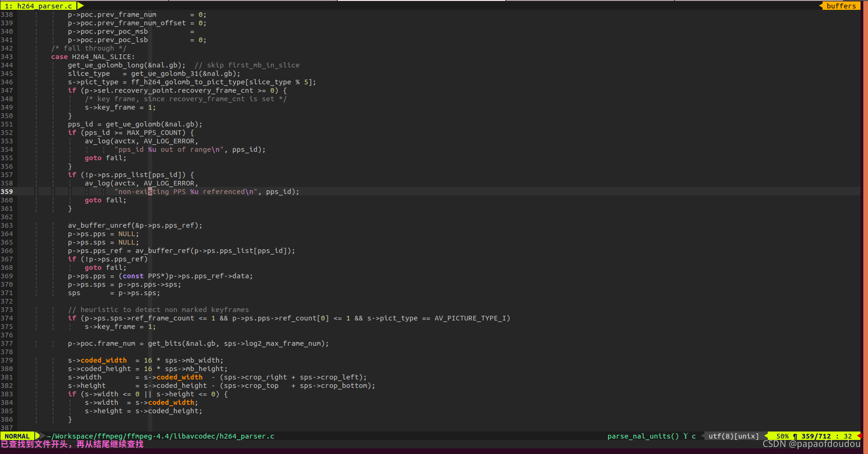This screenshot has width=868, height=454.
Task: Click the 50% position indicator
Action: (x=782, y=436)
